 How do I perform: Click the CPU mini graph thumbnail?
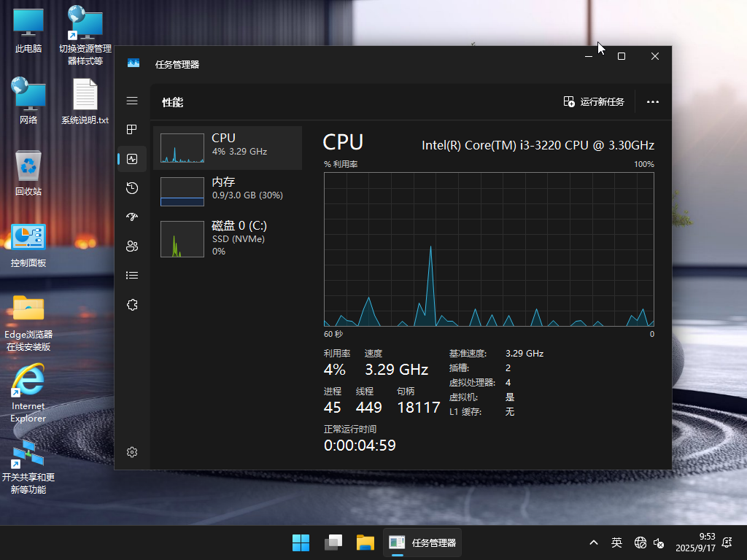click(182, 148)
